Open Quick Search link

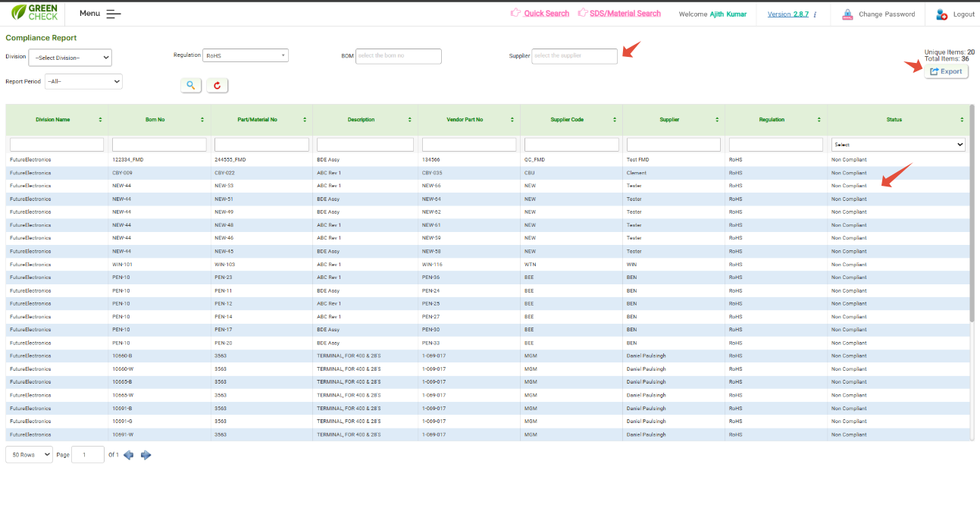[546, 14]
